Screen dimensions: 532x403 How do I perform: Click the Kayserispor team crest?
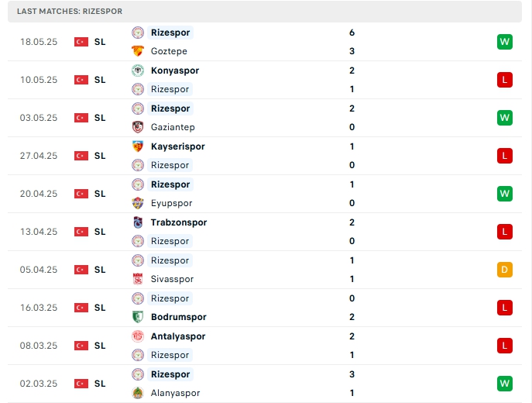point(138,146)
